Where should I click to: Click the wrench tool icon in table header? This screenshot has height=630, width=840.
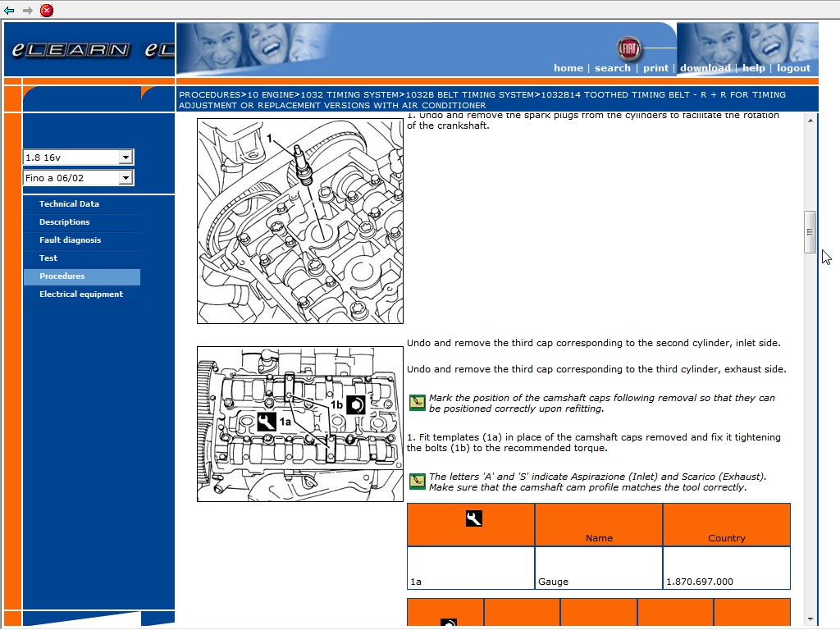pyautogui.click(x=473, y=518)
